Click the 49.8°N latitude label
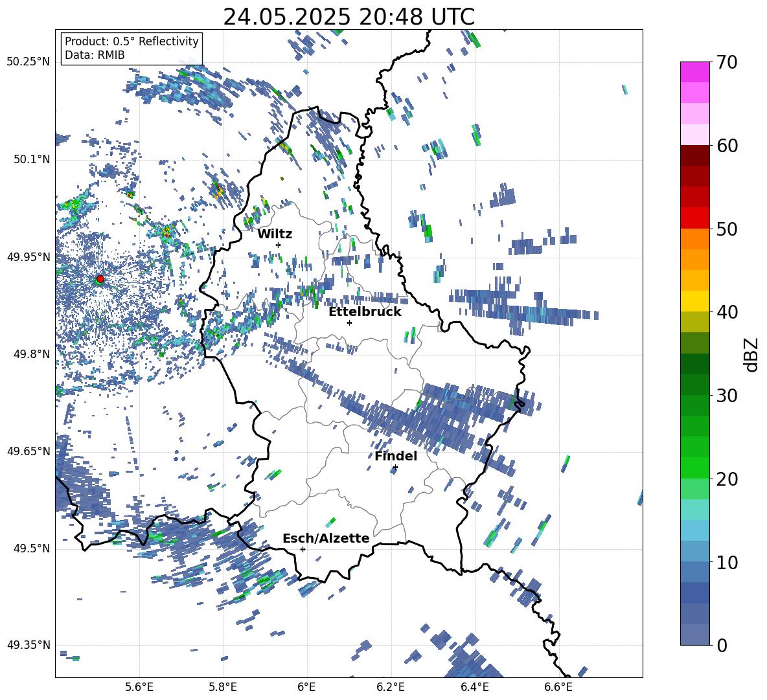Screen dimensions: 767x700 click(31, 354)
